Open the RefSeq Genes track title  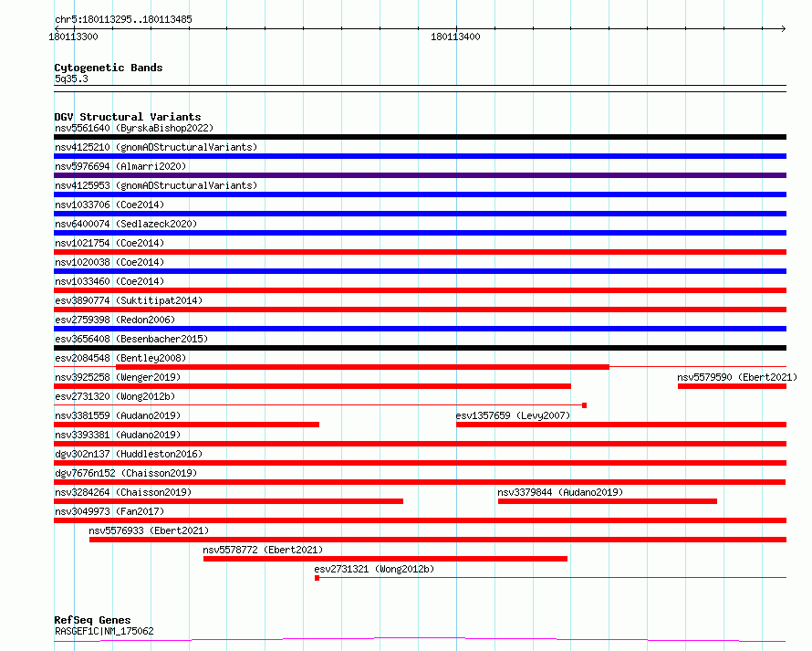pos(92,620)
